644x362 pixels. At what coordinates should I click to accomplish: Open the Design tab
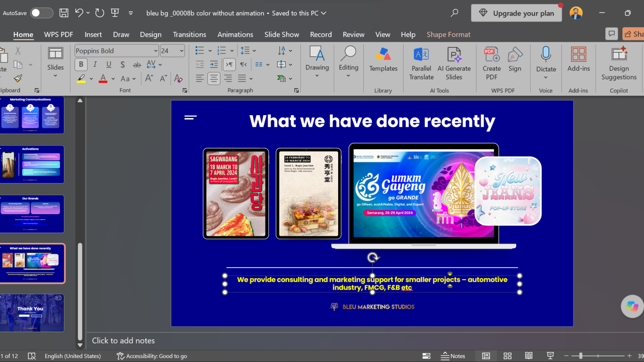click(x=150, y=34)
